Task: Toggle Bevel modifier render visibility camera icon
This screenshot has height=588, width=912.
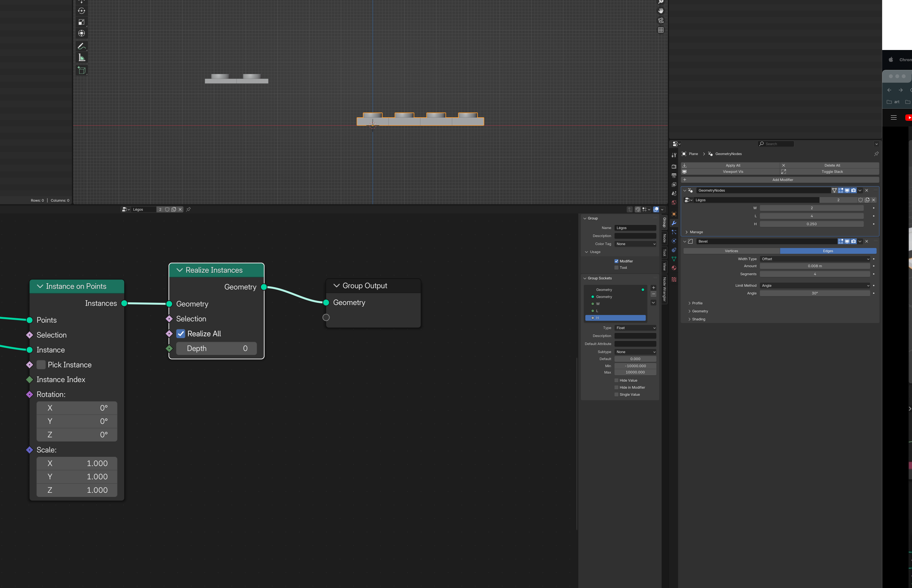Action: (x=854, y=241)
